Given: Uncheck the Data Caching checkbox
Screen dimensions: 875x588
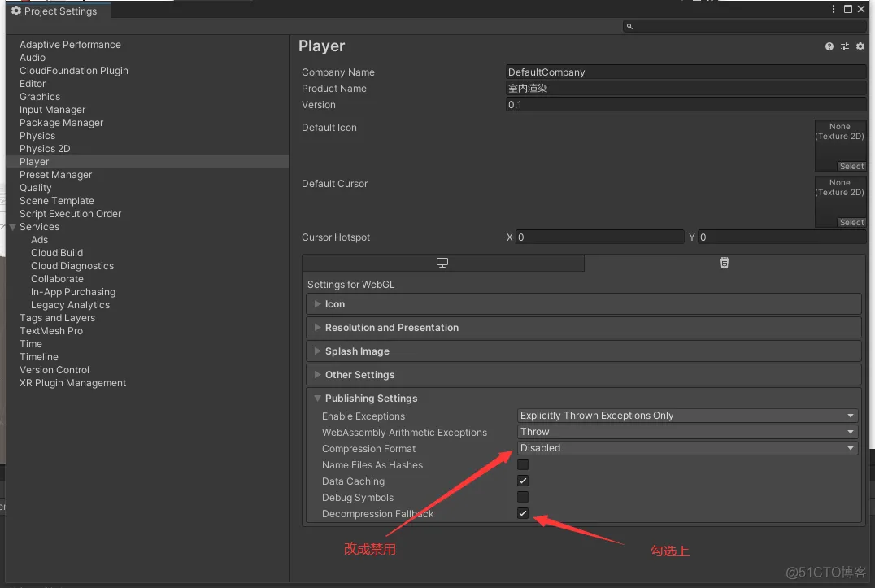Looking at the screenshot, I should pyautogui.click(x=523, y=481).
